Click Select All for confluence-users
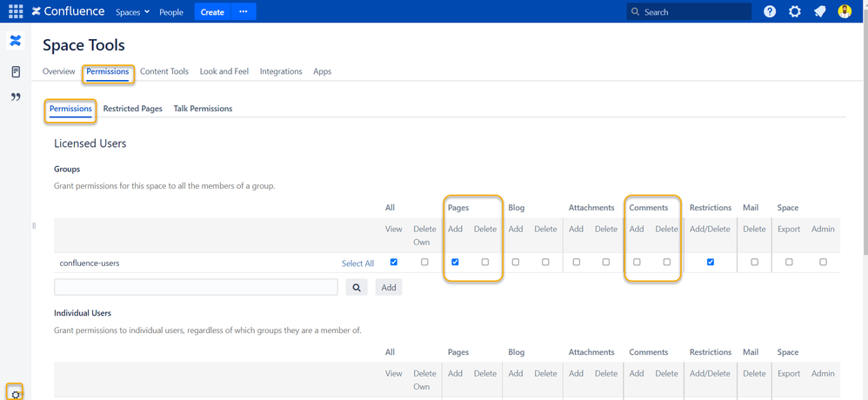This screenshot has width=868, height=400. [x=357, y=263]
